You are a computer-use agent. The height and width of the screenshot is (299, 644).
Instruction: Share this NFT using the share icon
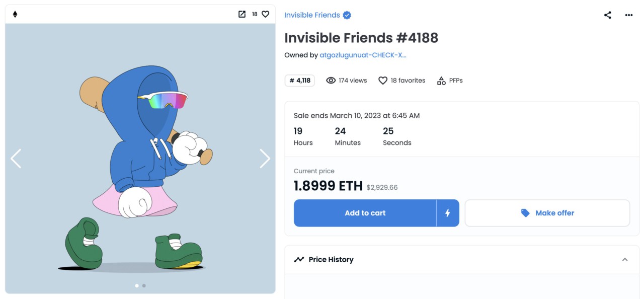click(607, 15)
